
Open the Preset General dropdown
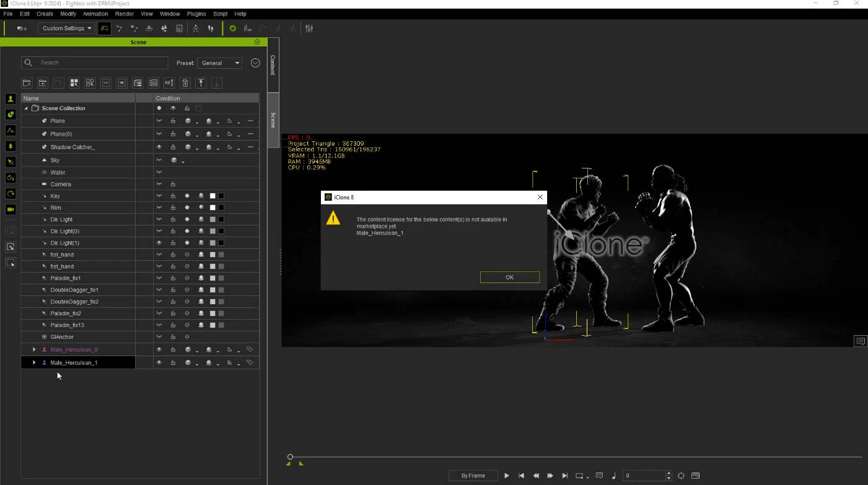[x=219, y=63]
